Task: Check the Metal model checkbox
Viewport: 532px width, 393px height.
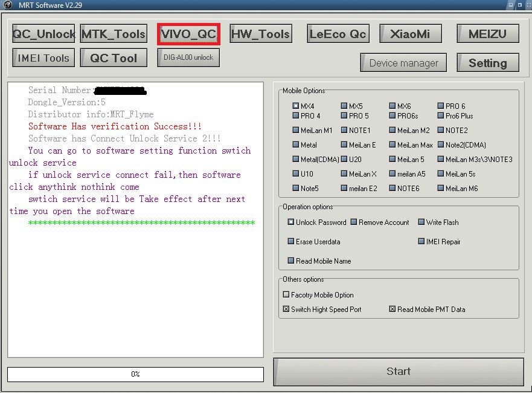Action: pyautogui.click(x=295, y=145)
